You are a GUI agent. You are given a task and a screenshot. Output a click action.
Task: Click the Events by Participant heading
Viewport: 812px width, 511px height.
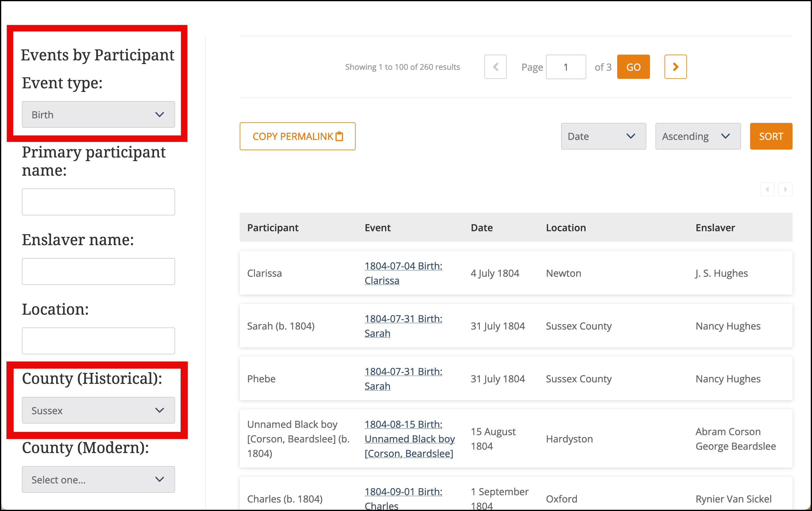[x=97, y=55]
